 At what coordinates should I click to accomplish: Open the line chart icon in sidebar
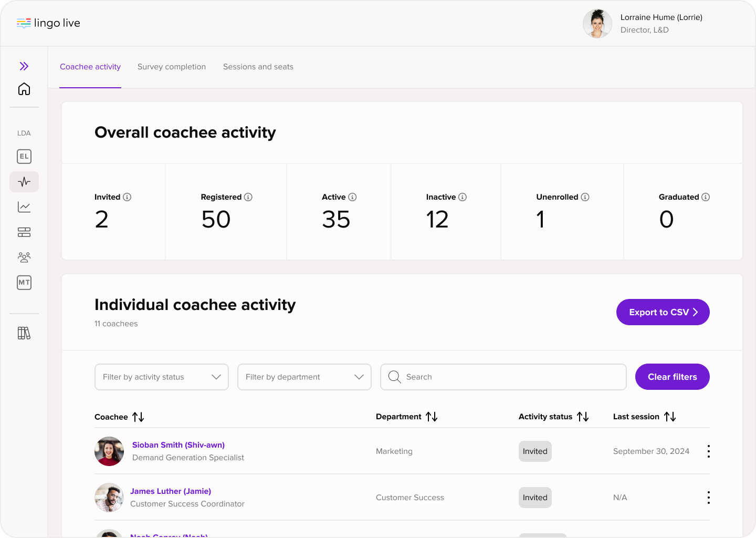[24, 207]
